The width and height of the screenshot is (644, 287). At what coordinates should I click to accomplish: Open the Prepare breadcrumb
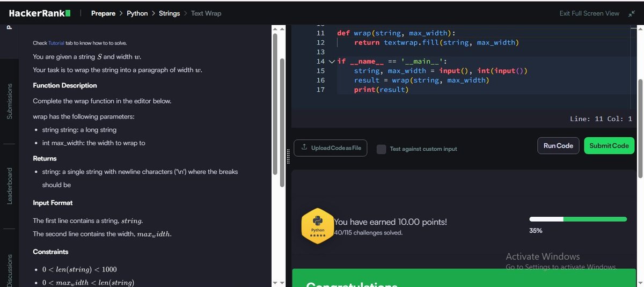(x=103, y=13)
